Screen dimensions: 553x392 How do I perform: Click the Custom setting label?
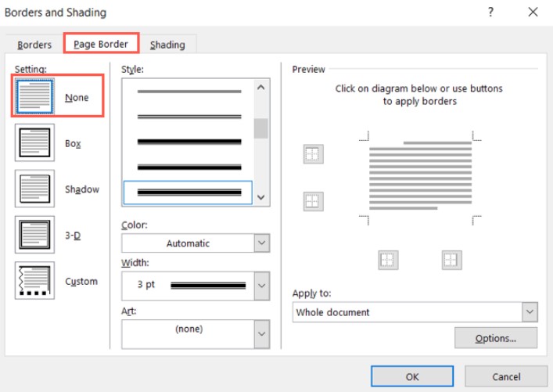coord(81,282)
